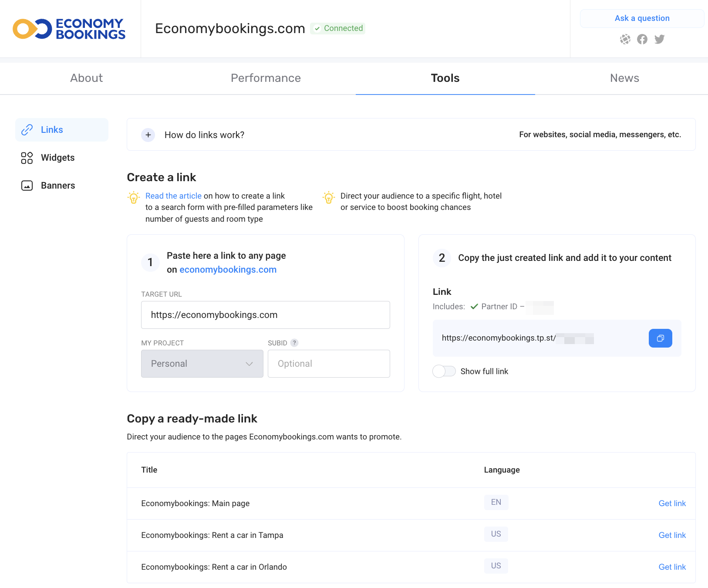Open the News tab
The image size is (708, 588).
pyautogui.click(x=624, y=78)
